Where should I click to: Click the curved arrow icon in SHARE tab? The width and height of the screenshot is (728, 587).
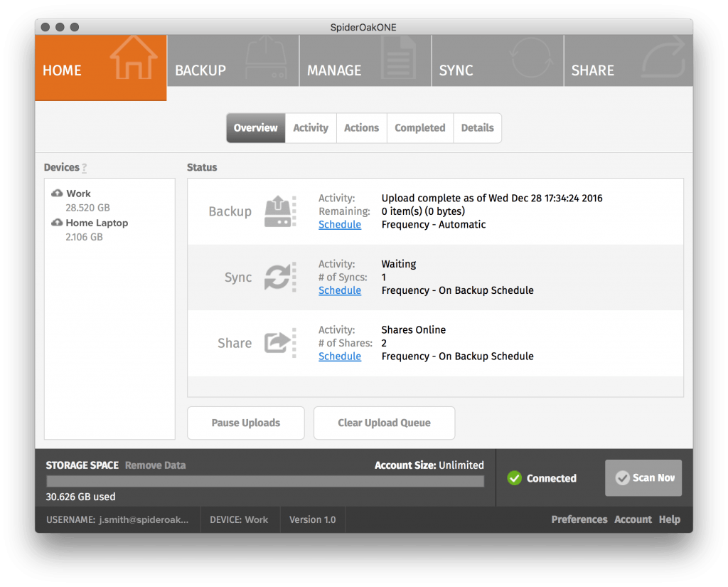point(663,58)
